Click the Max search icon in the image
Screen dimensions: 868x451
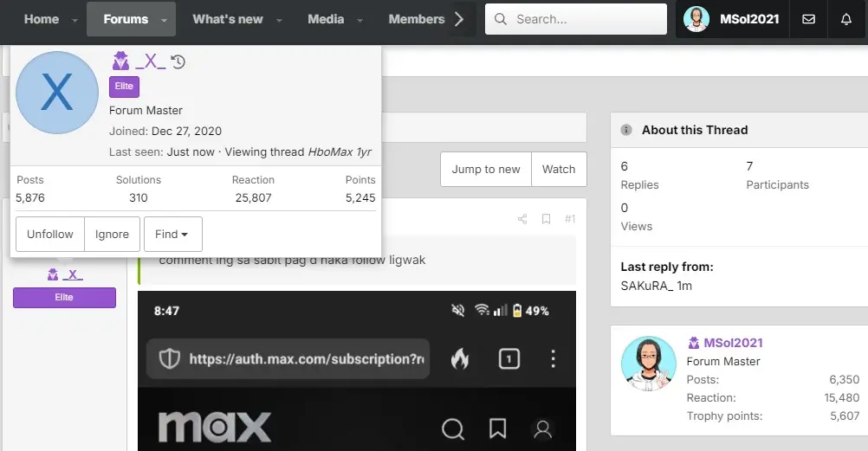[453, 428]
